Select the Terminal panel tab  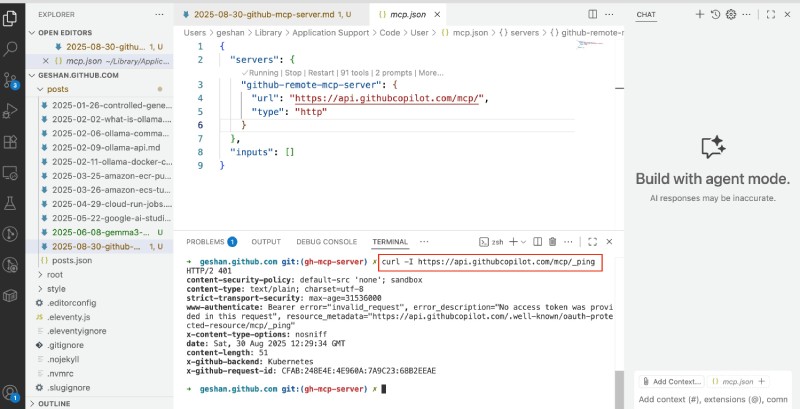(390, 242)
